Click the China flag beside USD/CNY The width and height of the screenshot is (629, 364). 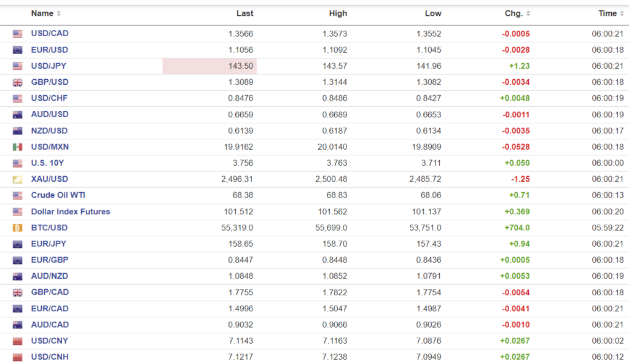tap(17, 341)
